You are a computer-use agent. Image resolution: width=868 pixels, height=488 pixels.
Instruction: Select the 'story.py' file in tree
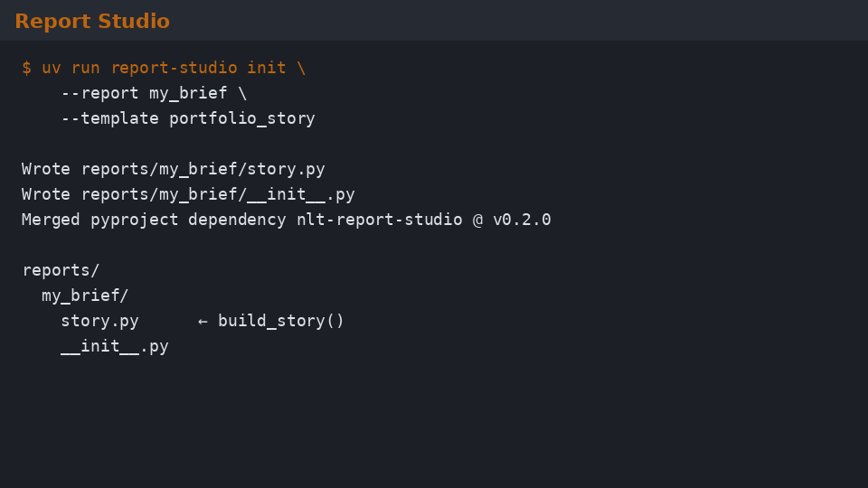click(x=99, y=321)
